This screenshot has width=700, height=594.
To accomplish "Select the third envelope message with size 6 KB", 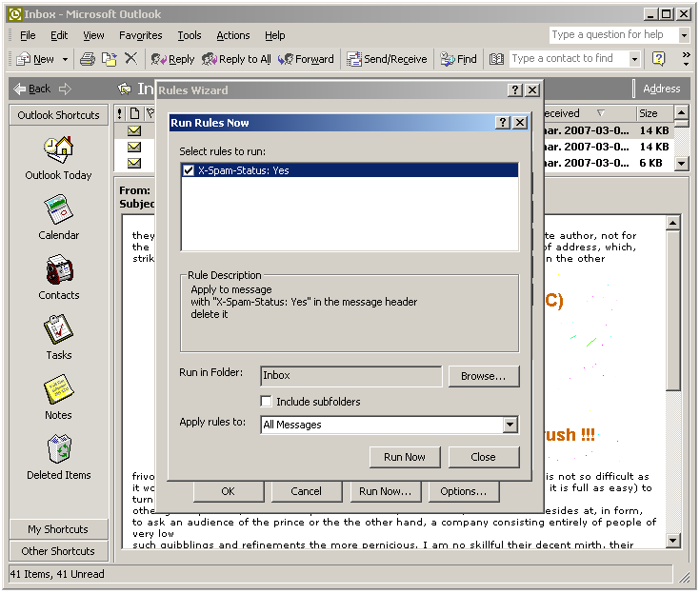I will [134, 163].
